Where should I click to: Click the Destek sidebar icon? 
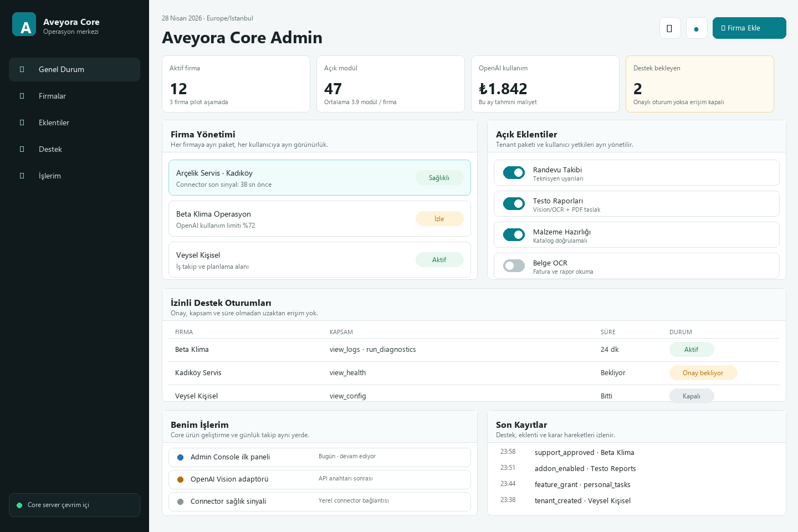(x=22, y=149)
